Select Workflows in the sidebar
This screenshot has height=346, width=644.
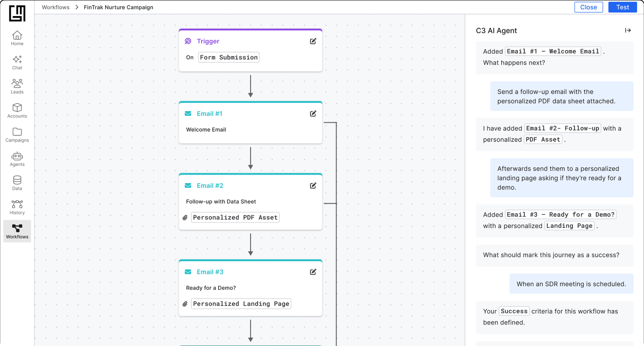[17, 231]
